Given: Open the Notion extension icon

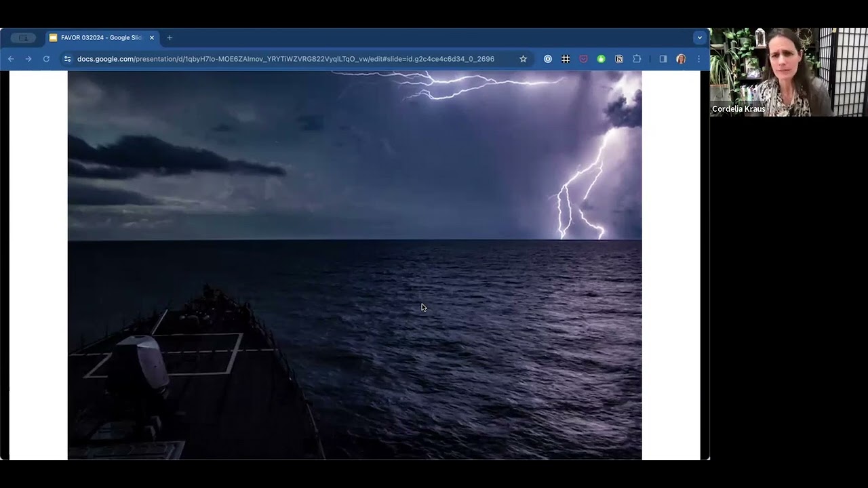Looking at the screenshot, I should coord(619,59).
